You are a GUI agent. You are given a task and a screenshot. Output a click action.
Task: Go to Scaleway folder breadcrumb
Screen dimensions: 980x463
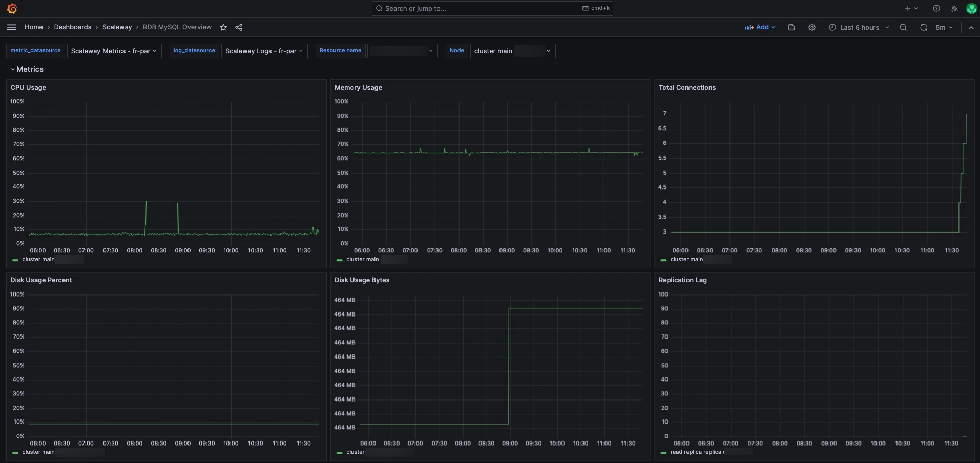pos(117,27)
